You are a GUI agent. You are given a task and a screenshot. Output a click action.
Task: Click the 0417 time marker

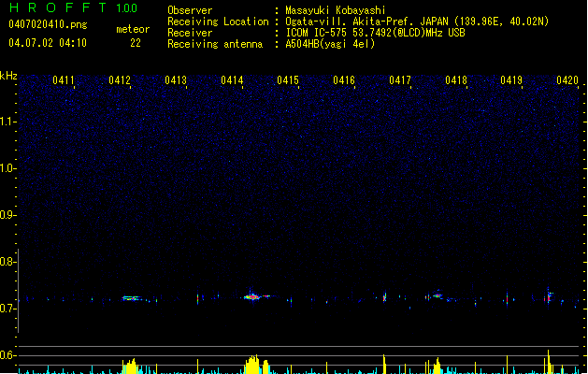400,80
